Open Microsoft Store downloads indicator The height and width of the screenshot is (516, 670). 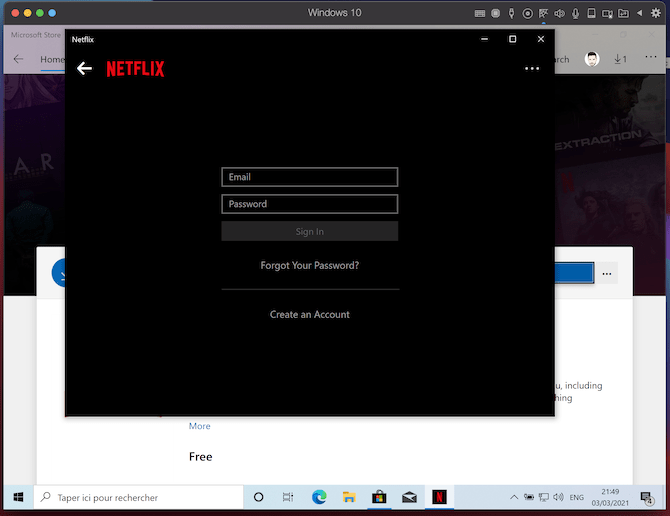tap(620, 59)
